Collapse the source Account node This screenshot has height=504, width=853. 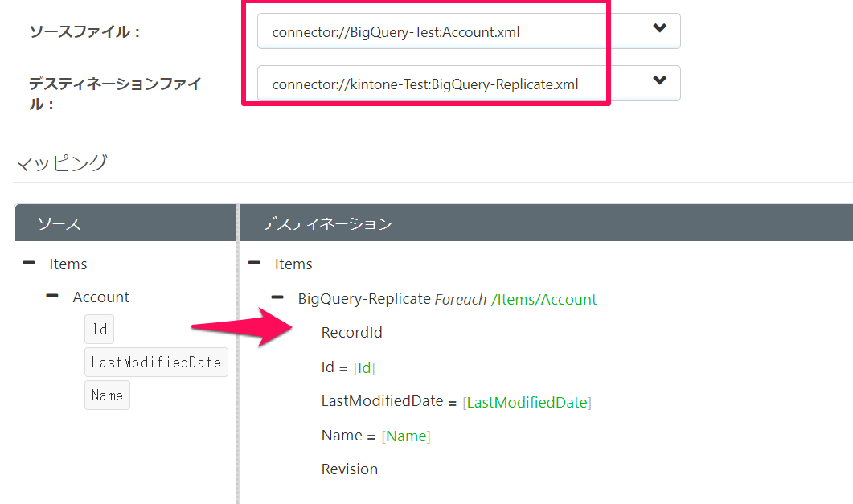(52, 297)
